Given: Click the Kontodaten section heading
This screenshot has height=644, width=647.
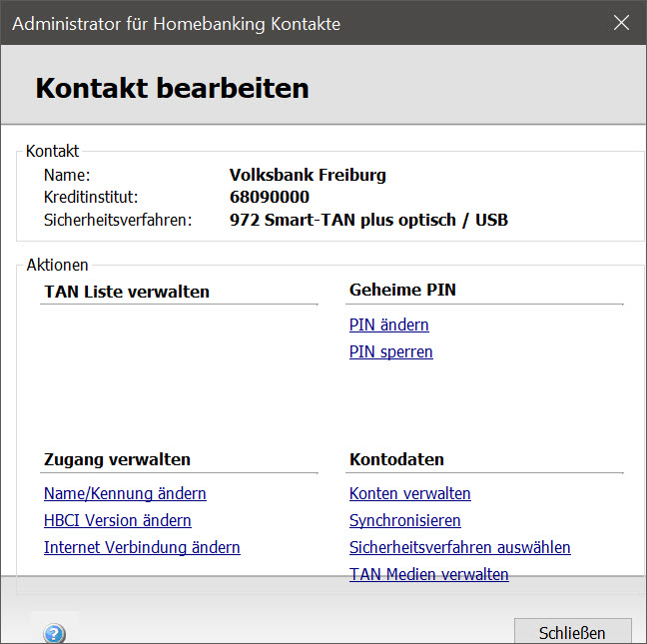Looking at the screenshot, I should [x=396, y=459].
